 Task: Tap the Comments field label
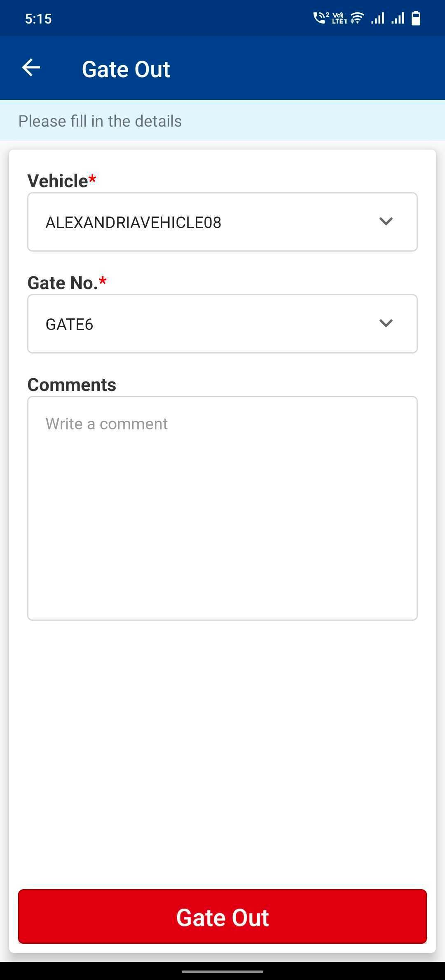coord(72,385)
